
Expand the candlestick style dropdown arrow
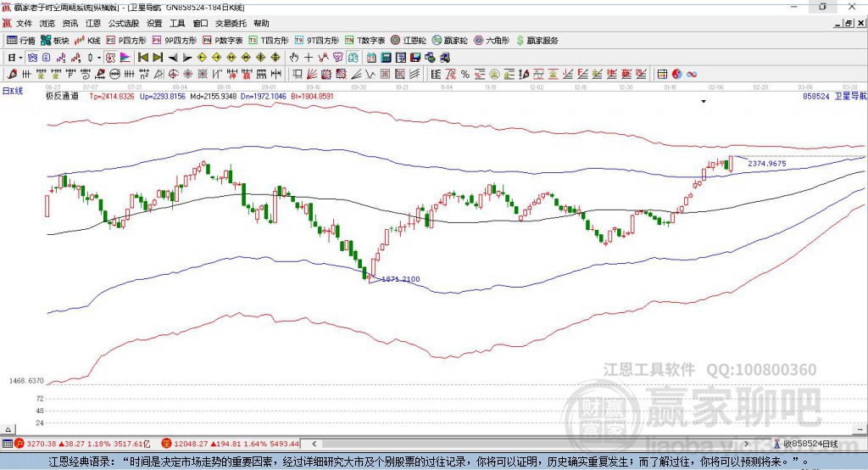pos(99,58)
